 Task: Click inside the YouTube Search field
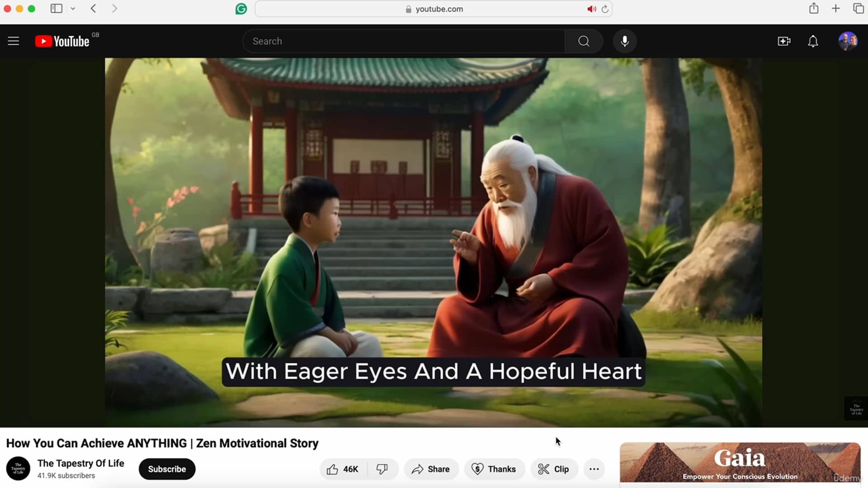(x=402, y=41)
